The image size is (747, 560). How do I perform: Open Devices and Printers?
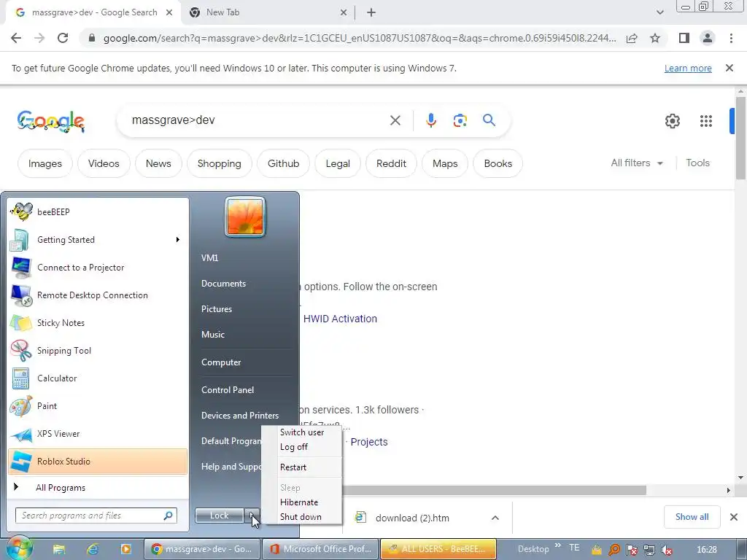coord(239,416)
